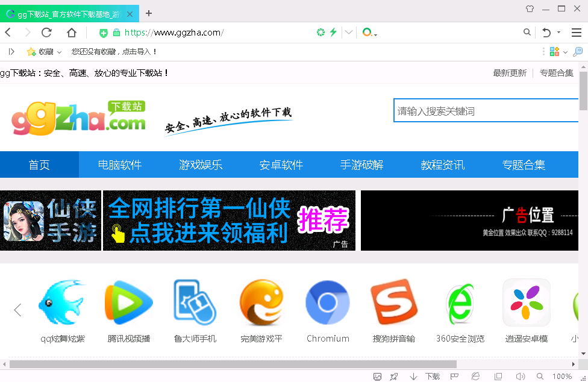Open the 搜狗拼音输 app icon
Image resolution: width=588 pixels, height=382 pixels.
pos(394,302)
